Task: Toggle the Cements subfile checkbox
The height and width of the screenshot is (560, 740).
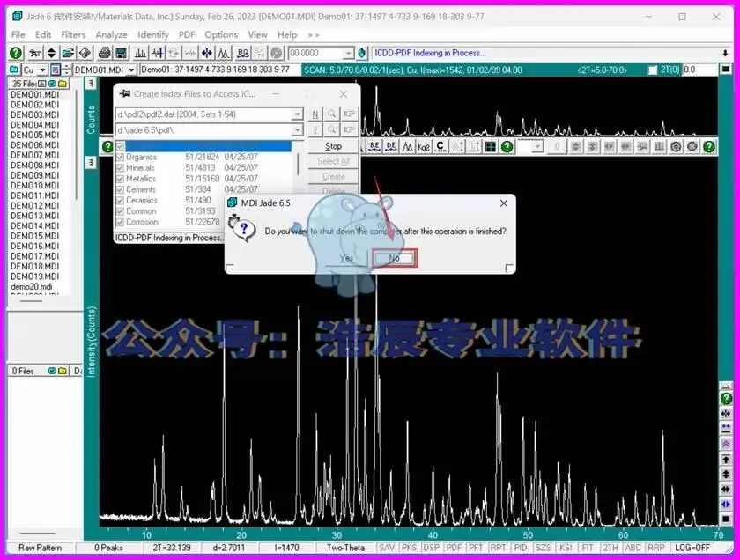Action: coord(120,189)
